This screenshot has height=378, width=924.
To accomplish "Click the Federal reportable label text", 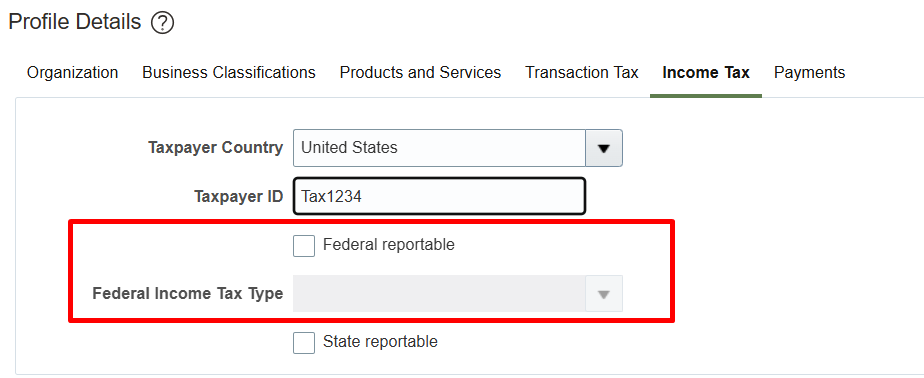I will coord(389,245).
